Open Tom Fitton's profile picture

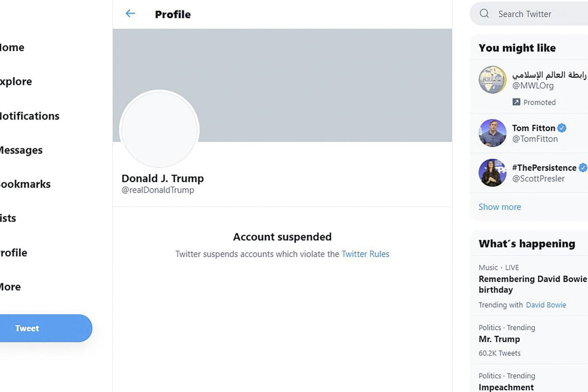[492, 133]
